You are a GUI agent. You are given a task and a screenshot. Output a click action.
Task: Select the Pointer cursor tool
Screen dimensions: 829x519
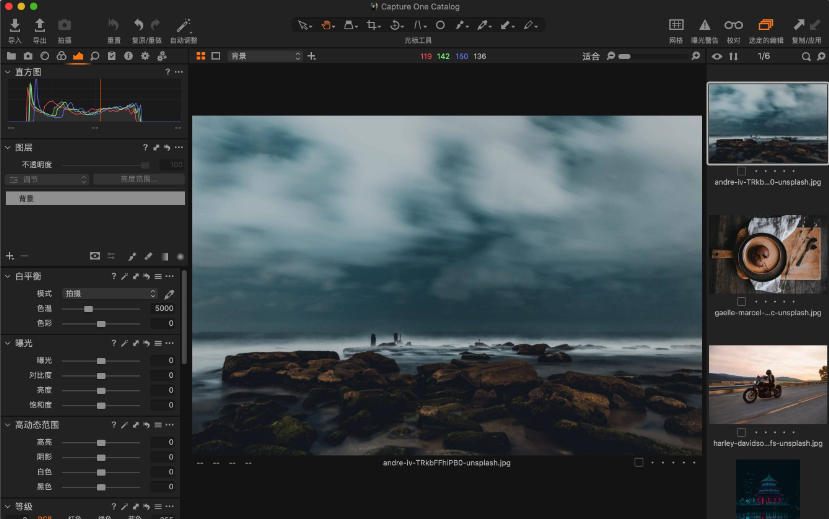303,25
